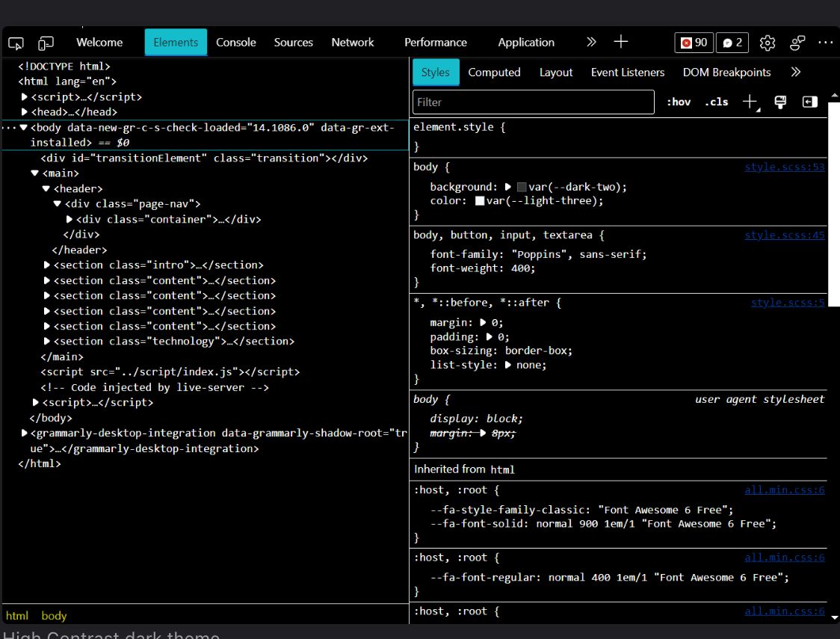The height and width of the screenshot is (639, 840).
Task: Open light-three color swatch
Action: pyautogui.click(x=480, y=201)
